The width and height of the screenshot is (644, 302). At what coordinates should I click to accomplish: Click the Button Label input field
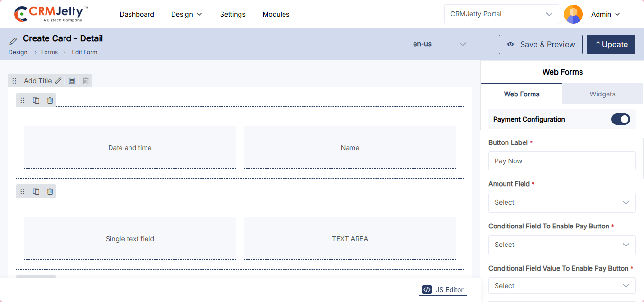point(561,161)
